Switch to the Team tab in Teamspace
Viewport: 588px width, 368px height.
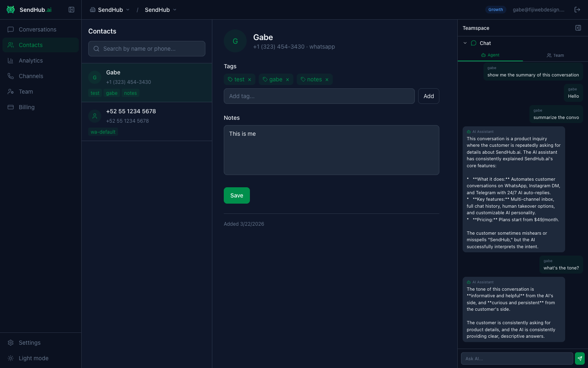[x=555, y=55]
